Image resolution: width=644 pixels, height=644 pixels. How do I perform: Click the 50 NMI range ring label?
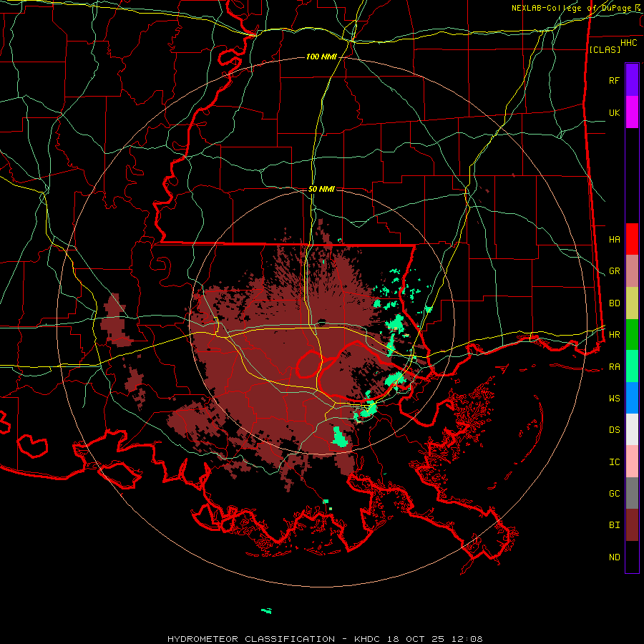[x=321, y=189]
